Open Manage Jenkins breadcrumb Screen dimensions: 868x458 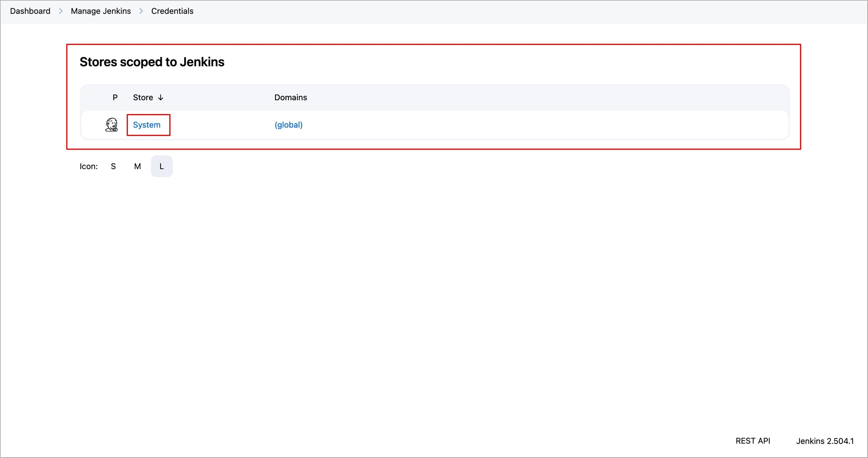tap(101, 11)
